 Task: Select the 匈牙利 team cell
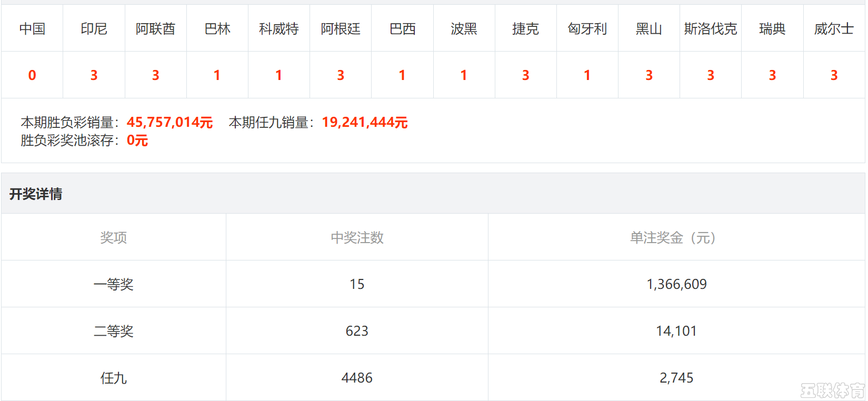coord(587,28)
